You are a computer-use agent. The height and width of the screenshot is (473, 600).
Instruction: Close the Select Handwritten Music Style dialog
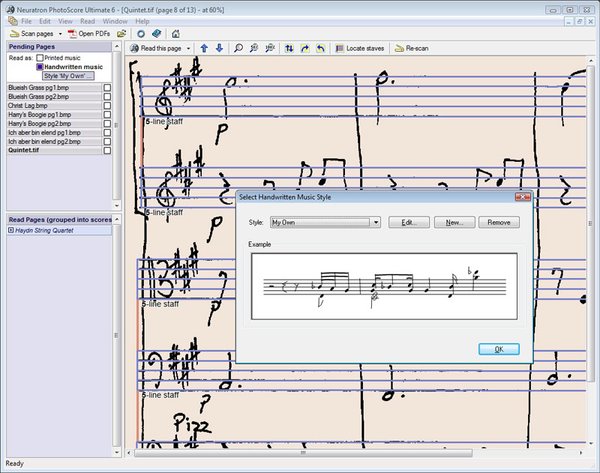(523, 197)
